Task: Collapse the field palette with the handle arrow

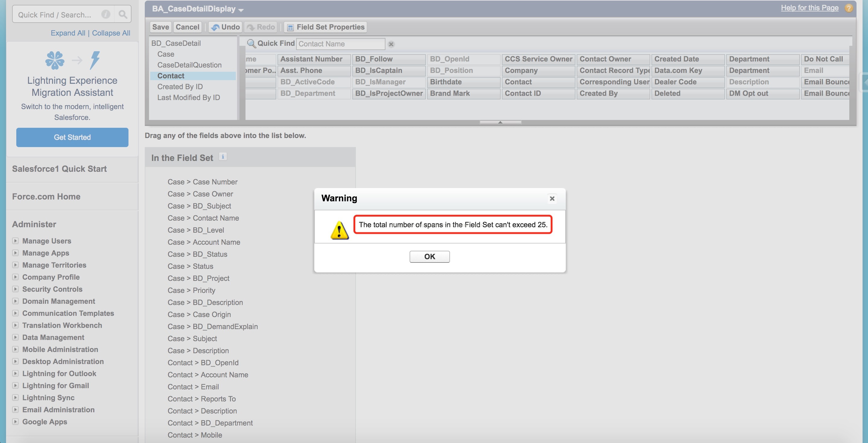Action: [500, 122]
